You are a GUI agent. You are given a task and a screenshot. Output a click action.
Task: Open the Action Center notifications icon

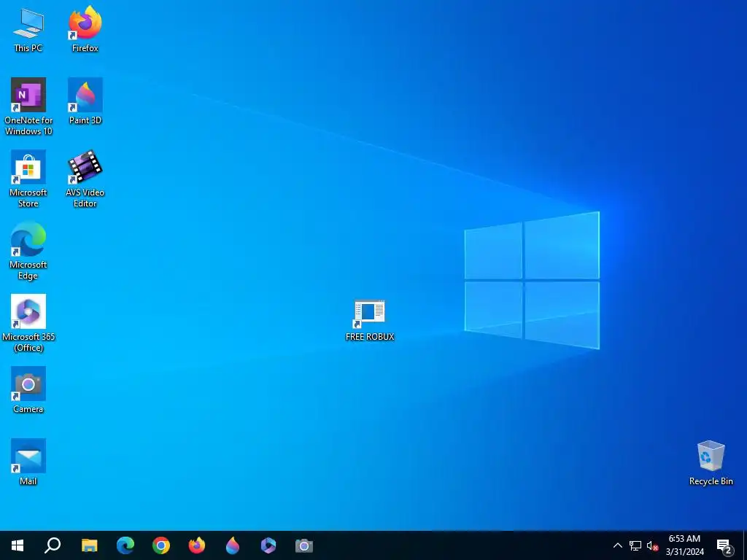pyautogui.click(x=724, y=545)
